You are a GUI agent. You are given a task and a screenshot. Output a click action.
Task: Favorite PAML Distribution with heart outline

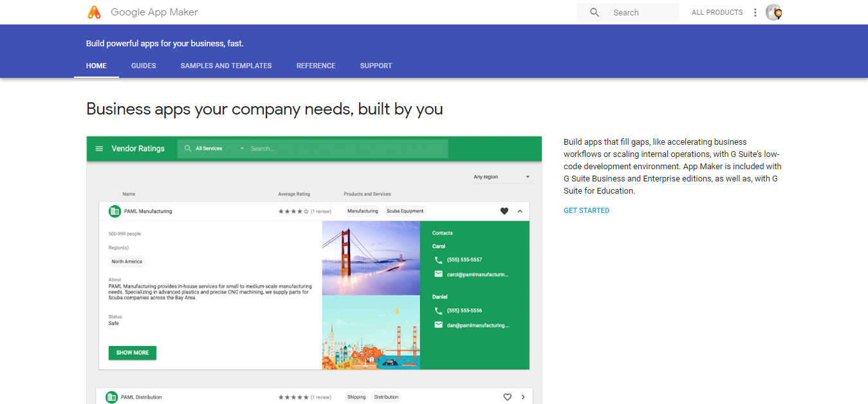pyautogui.click(x=507, y=397)
